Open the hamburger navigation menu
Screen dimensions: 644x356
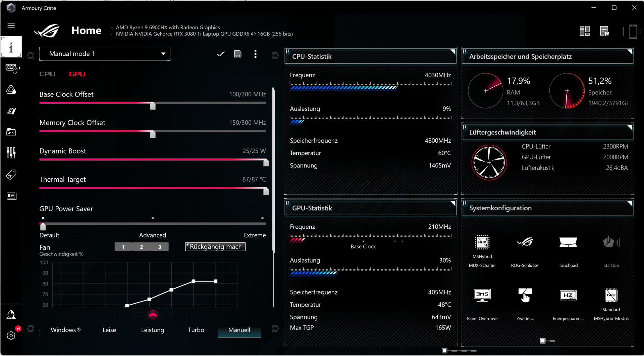pyautogui.click(x=11, y=26)
